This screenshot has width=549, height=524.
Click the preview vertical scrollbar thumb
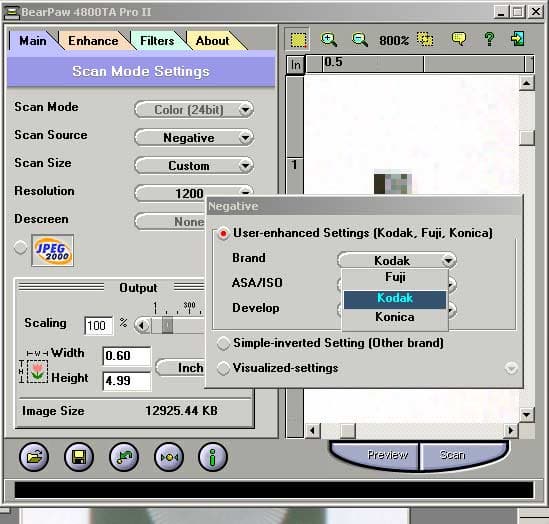(526, 138)
